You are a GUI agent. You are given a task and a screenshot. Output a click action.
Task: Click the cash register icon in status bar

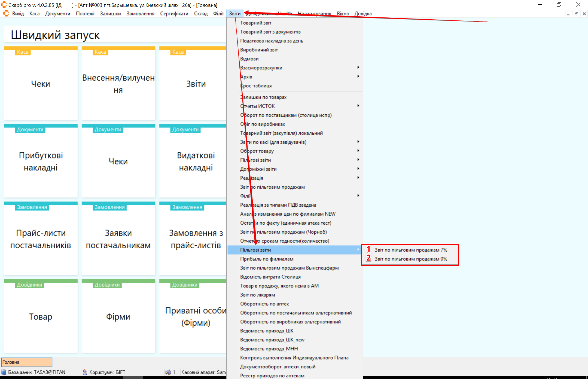168,372
